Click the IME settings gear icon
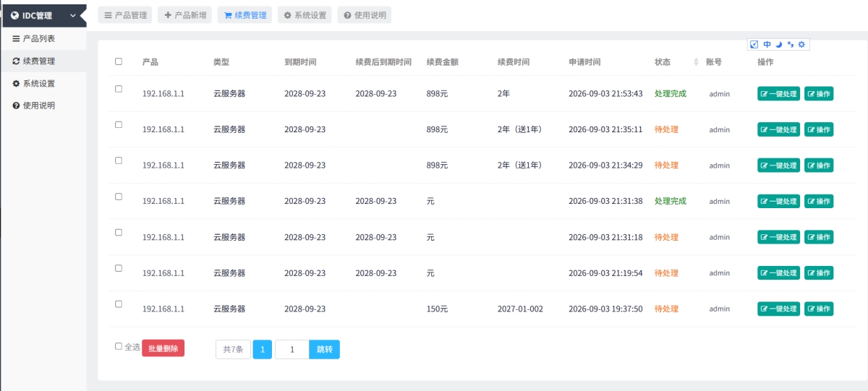The height and width of the screenshot is (391, 868). point(801,45)
